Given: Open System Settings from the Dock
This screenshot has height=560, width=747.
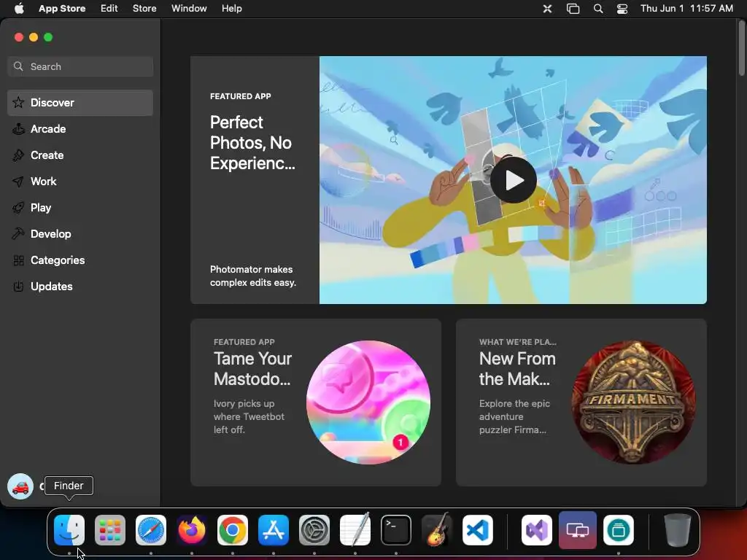Looking at the screenshot, I should pos(314,530).
